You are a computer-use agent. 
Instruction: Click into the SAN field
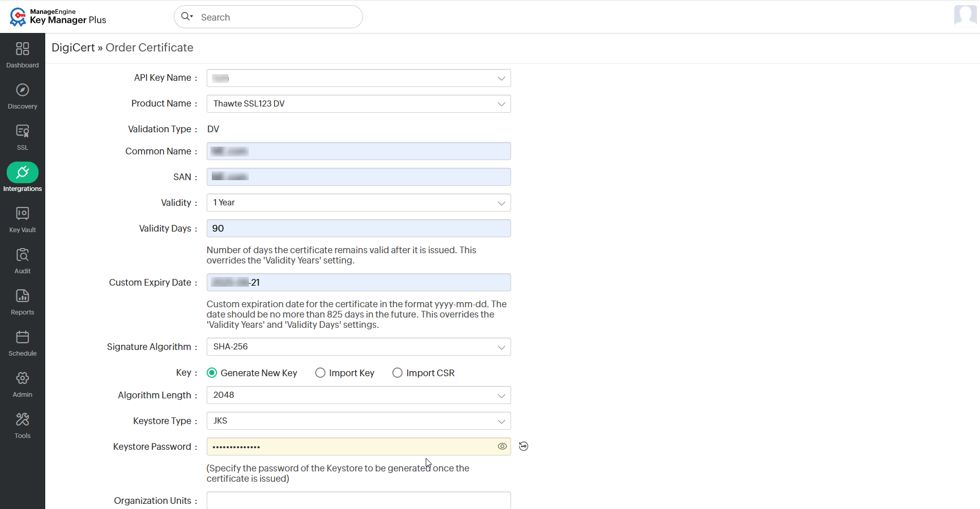click(x=359, y=177)
